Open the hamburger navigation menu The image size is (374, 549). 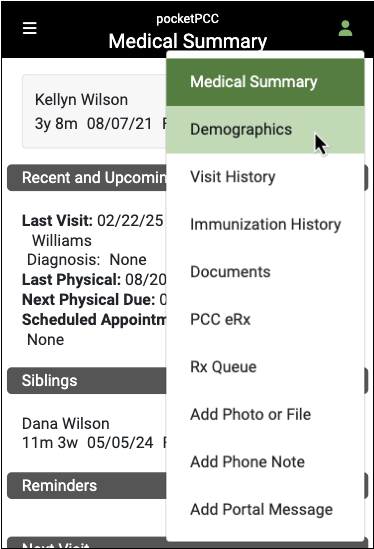(x=30, y=28)
